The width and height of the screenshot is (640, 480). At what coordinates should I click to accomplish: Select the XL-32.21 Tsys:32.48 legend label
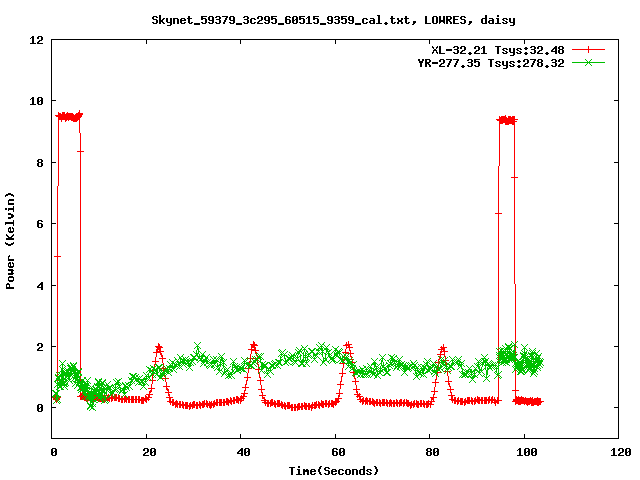point(498,50)
